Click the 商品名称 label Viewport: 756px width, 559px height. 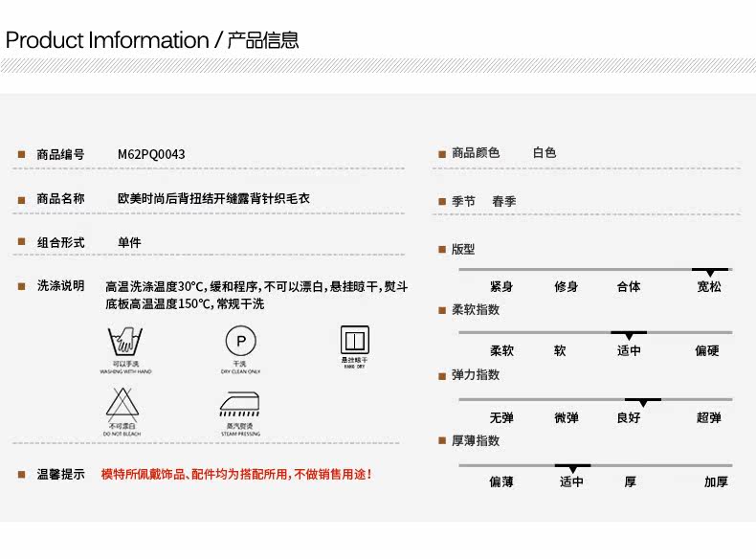pyautogui.click(x=60, y=199)
